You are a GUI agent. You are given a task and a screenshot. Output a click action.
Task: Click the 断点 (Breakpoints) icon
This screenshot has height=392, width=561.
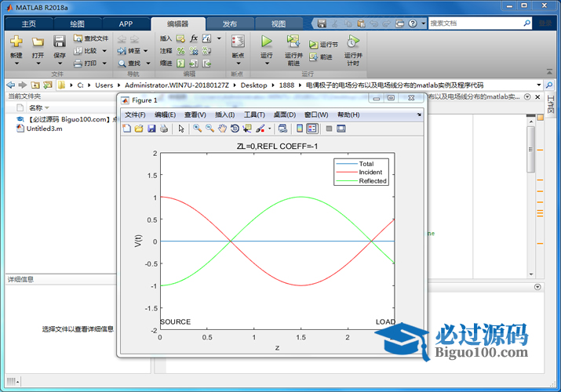[x=238, y=42]
